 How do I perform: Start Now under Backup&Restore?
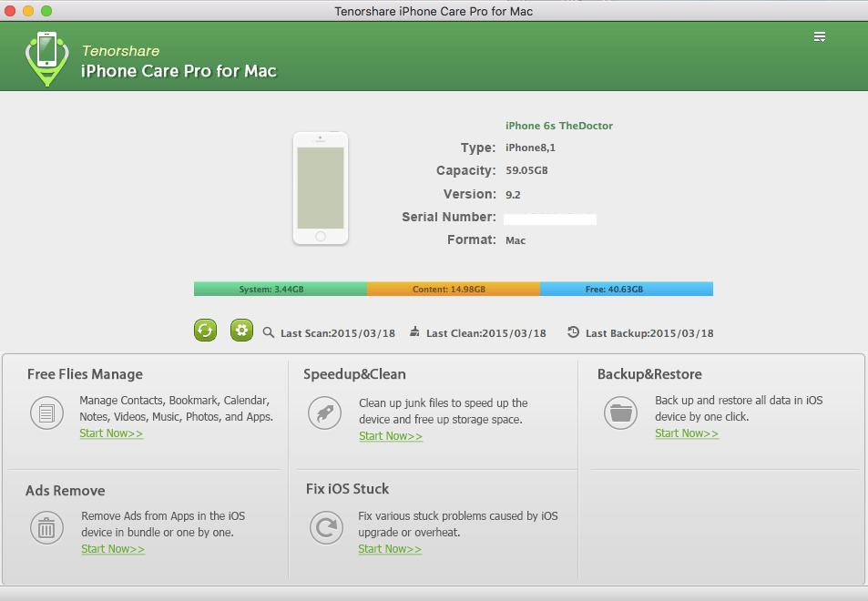pos(687,433)
